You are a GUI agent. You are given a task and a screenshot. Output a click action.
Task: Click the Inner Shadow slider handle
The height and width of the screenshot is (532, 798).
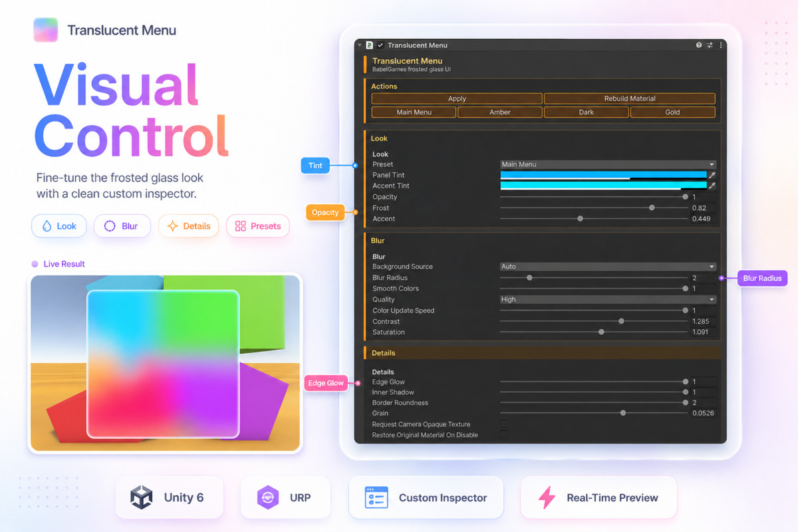coord(685,392)
